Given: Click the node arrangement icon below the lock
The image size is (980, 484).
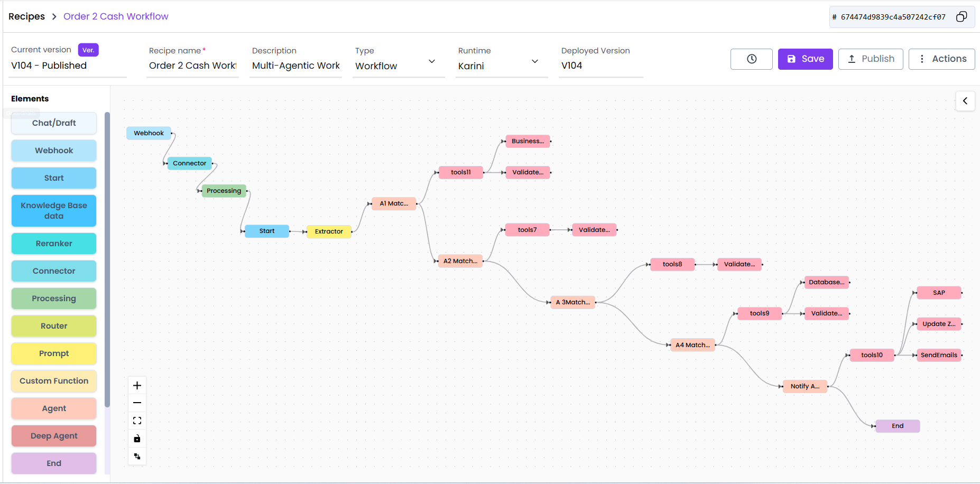Looking at the screenshot, I should 137,456.
